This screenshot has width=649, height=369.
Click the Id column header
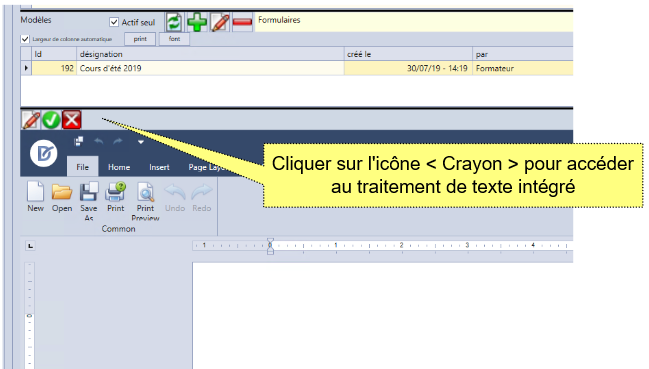coord(54,54)
